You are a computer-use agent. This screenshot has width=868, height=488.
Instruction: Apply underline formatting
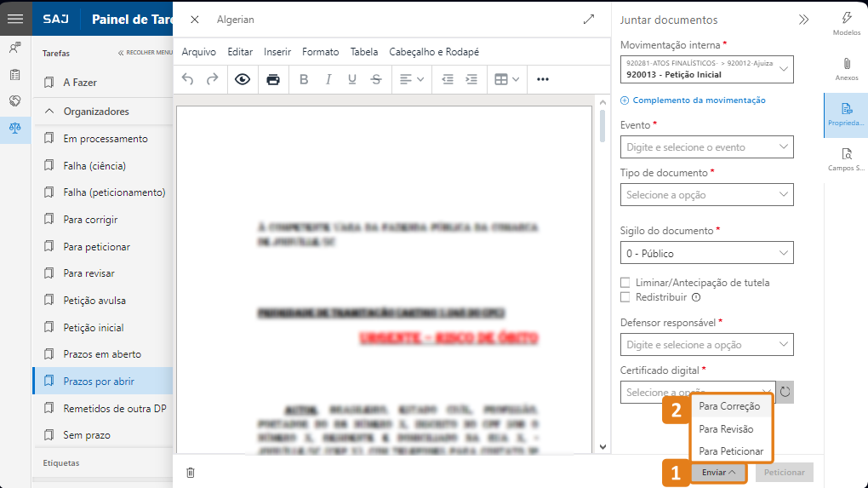point(352,79)
